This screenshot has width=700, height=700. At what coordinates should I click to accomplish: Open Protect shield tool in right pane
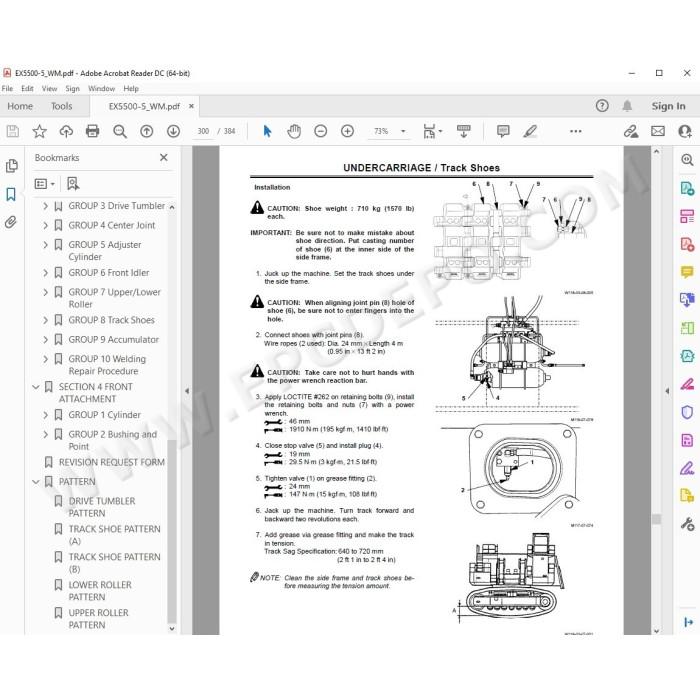click(x=687, y=412)
